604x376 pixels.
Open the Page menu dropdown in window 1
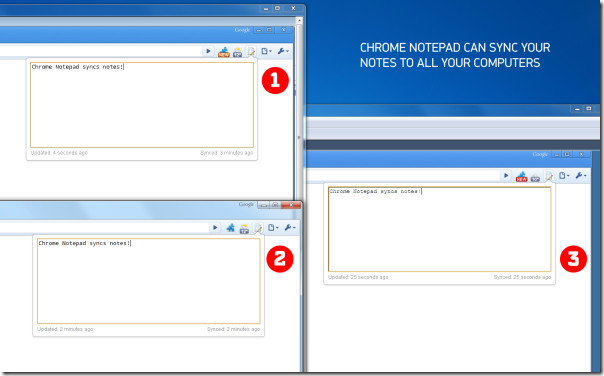click(x=267, y=51)
